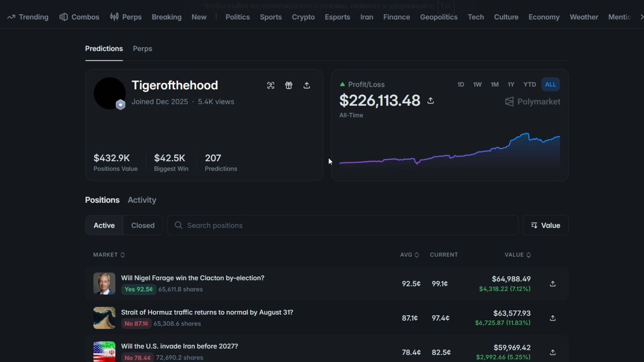Click the Strait of Hormuz market thumbnail

coord(104,318)
